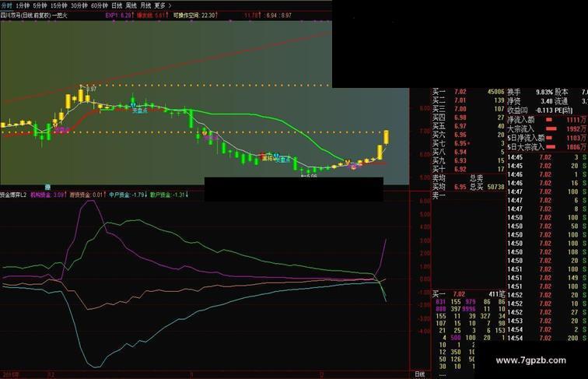Viewport: 588px width, 379px height.
Task: Click the 大宗流入 1992万 row
Action: click(547, 128)
